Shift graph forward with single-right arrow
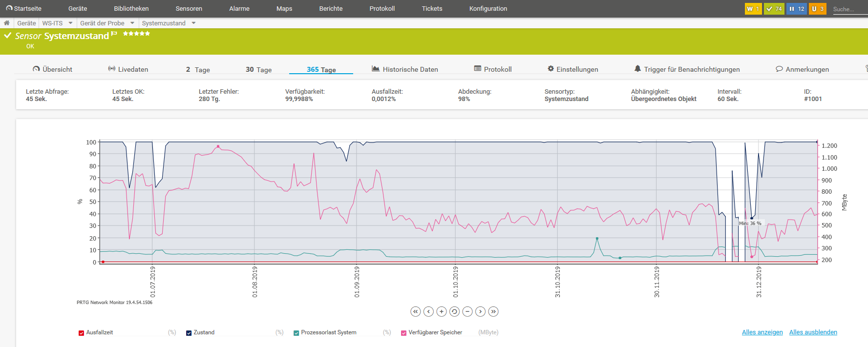The image size is (868, 347). [x=481, y=311]
